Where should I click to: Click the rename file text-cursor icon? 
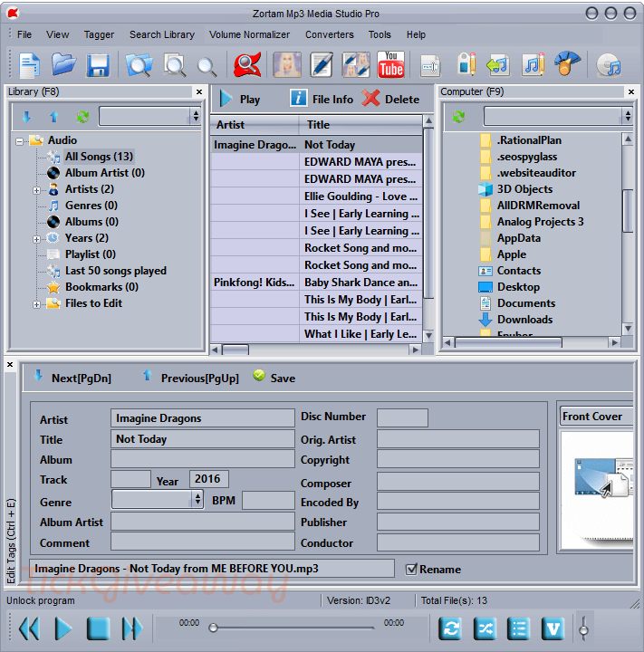(x=430, y=66)
